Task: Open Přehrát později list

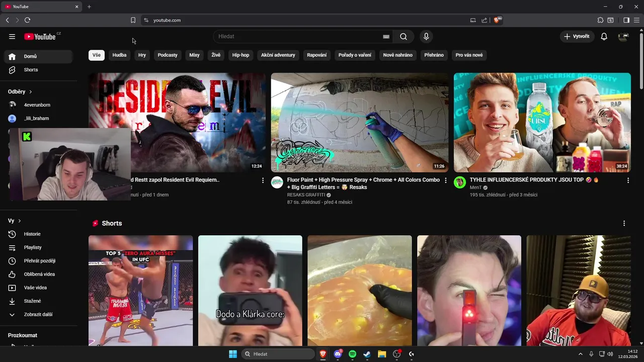Action: [x=38, y=261]
